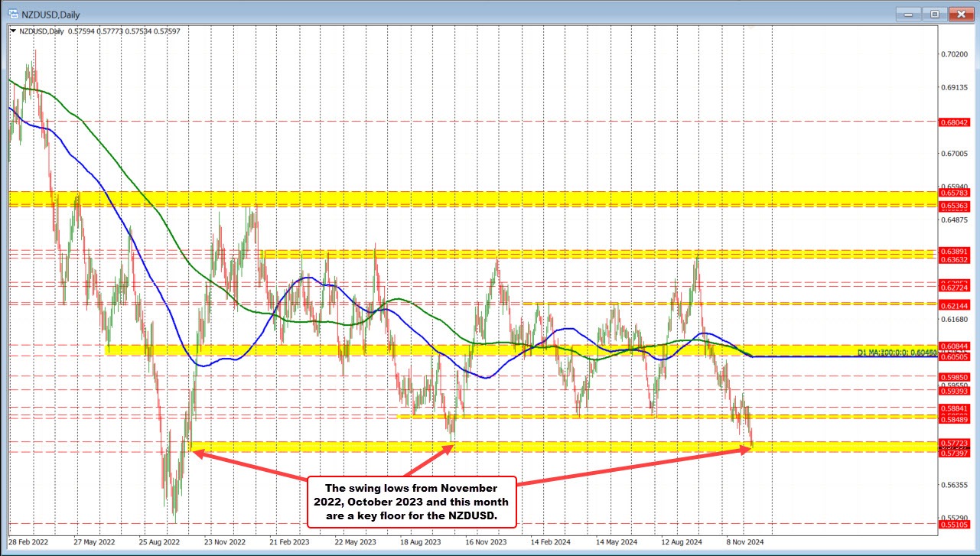Expand the NZDUSD,Daily chart dropdown triangle
Image resolution: width=980 pixels, height=556 pixels.
(x=11, y=30)
